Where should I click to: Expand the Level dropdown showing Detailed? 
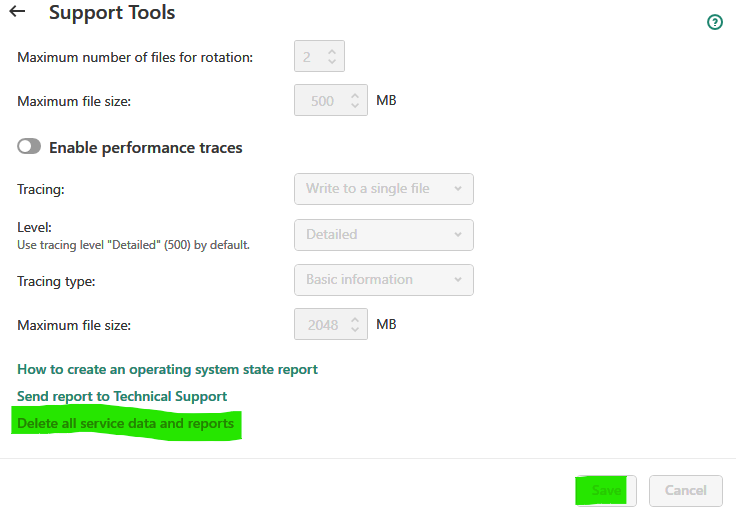point(383,235)
